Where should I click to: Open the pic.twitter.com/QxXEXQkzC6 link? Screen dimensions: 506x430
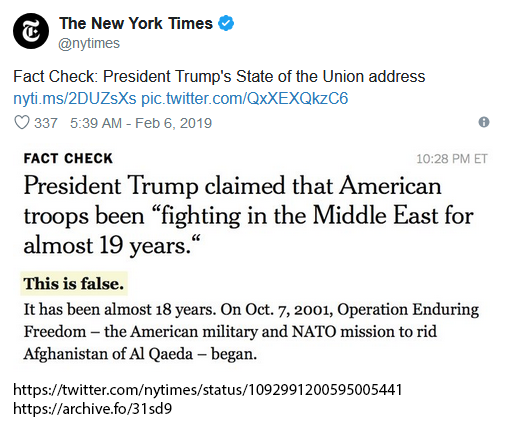[245, 98]
